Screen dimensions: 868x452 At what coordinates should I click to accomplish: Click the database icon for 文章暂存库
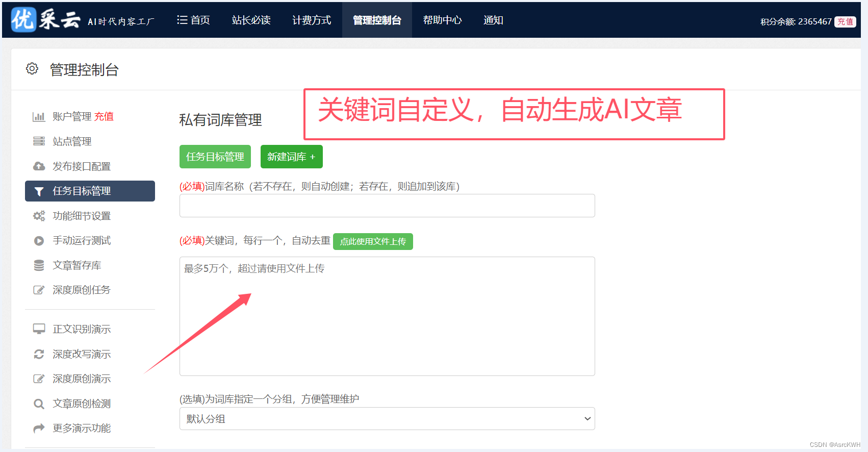39,265
